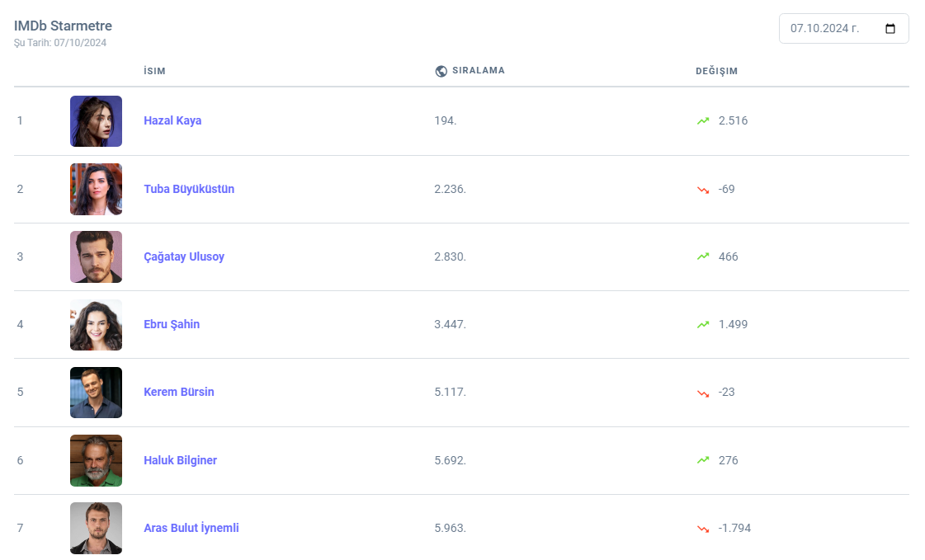This screenshot has width=925, height=560.
Task: Sort by the Değişim column header
Action: click(x=716, y=71)
